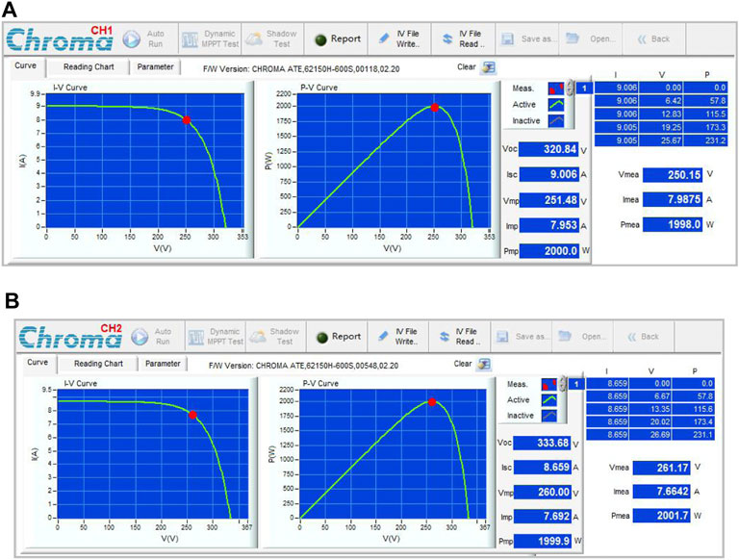Click the Imp field 7.692 in CH2
This screenshot has height=560, width=739.
coord(542,517)
